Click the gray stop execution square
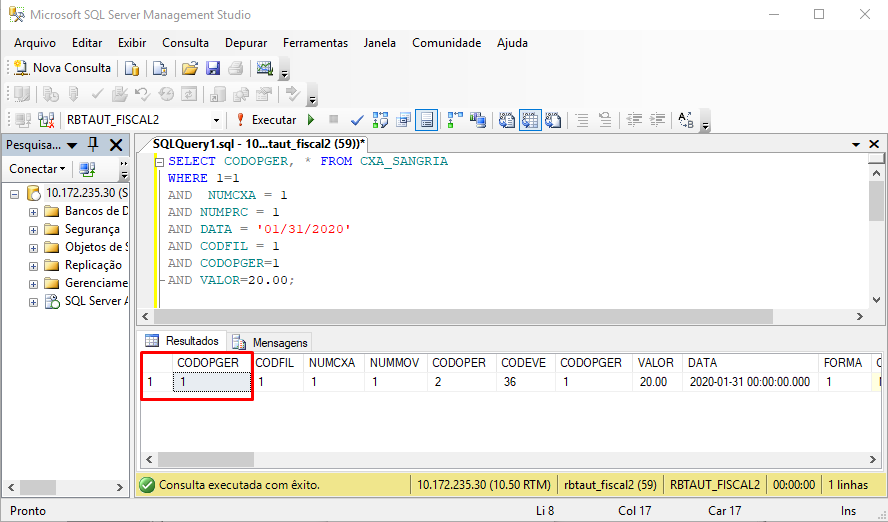The height and width of the screenshot is (522, 888). (x=334, y=119)
